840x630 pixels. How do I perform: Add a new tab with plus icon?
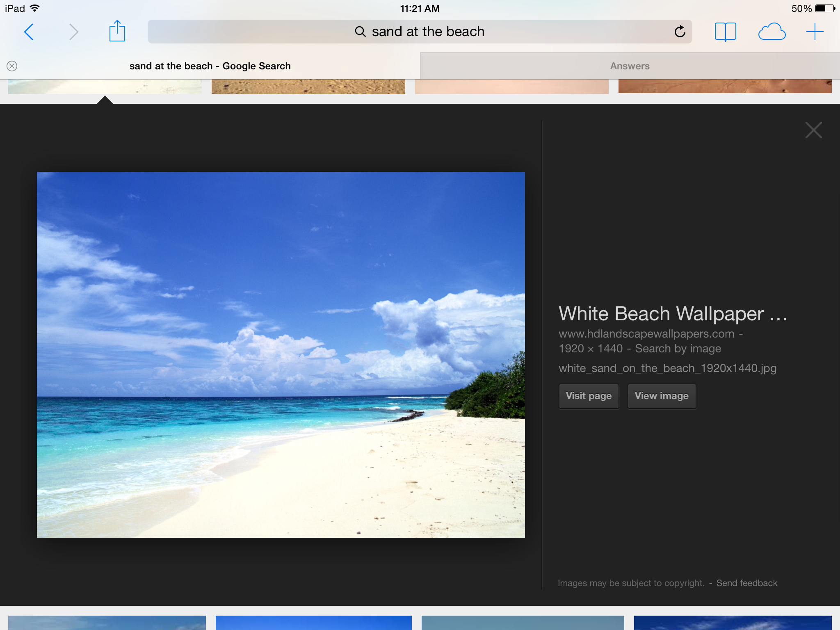tap(815, 32)
